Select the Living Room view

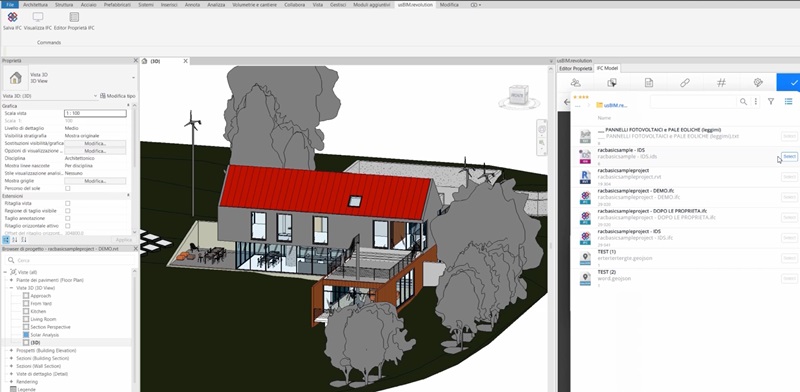43,319
